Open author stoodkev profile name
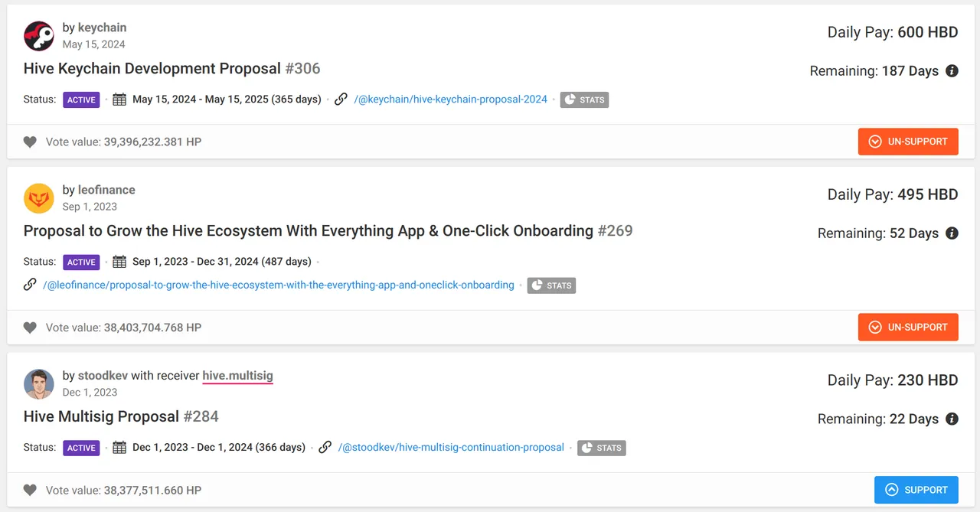 point(103,376)
